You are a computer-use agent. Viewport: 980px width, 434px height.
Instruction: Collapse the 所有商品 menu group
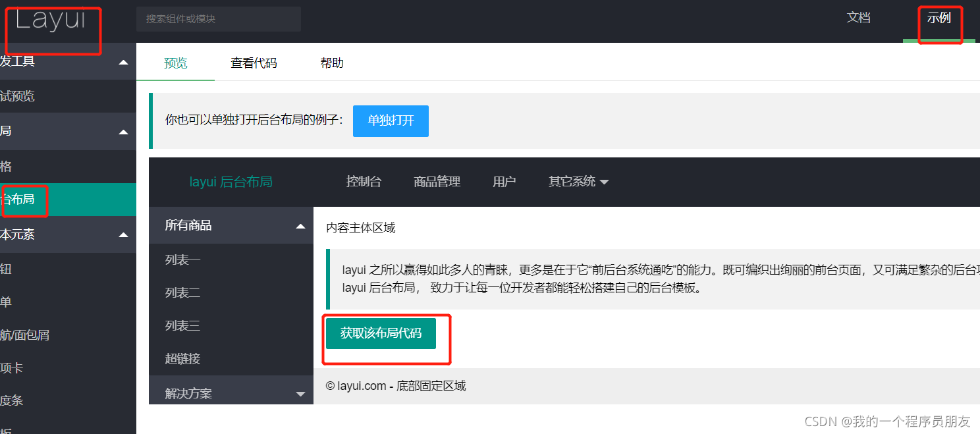pos(231,225)
